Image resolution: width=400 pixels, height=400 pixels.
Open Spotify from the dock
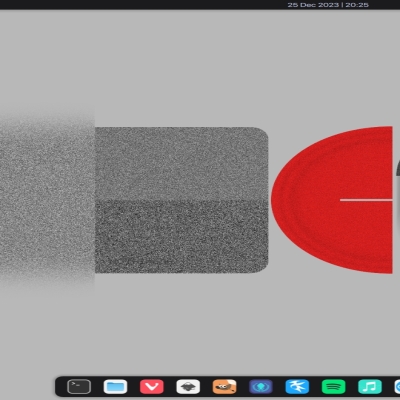[x=333, y=387]
